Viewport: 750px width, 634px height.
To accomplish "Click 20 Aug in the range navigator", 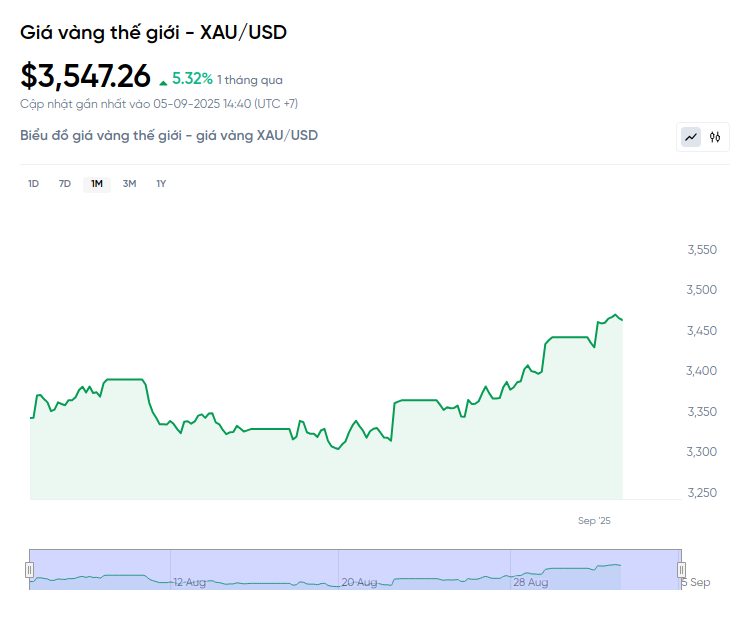I will point(359,581).
